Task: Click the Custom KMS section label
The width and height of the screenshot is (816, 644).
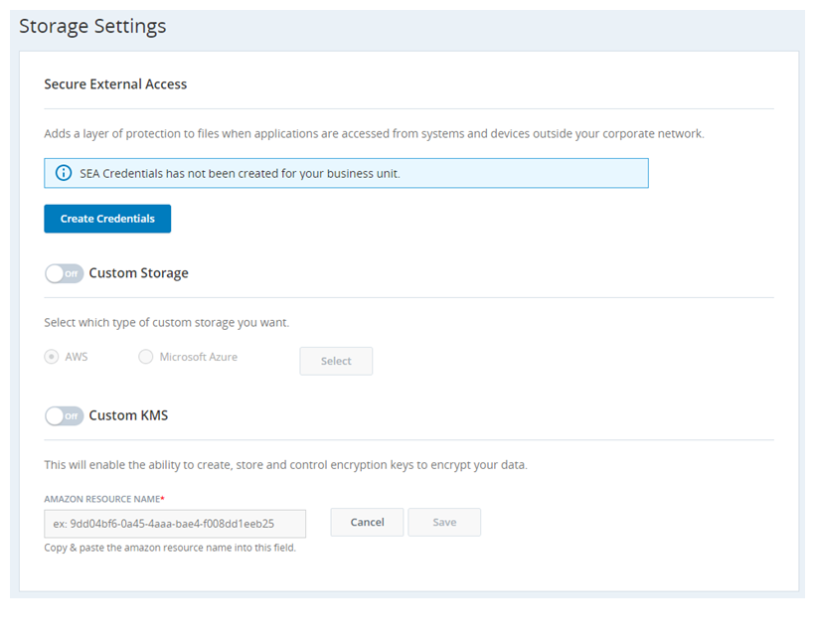Action: 128,415
